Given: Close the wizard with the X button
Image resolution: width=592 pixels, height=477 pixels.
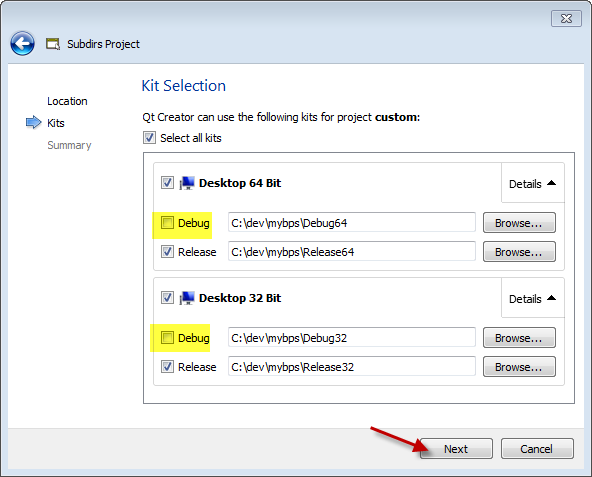Looking at the screenshot, I should (566, 19).
